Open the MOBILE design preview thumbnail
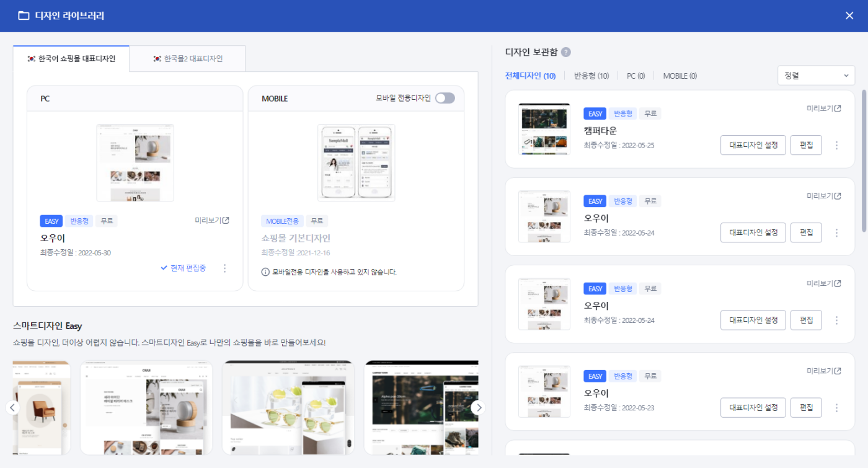Viewport: 868px width, 468px height. [x=356, y=162]
